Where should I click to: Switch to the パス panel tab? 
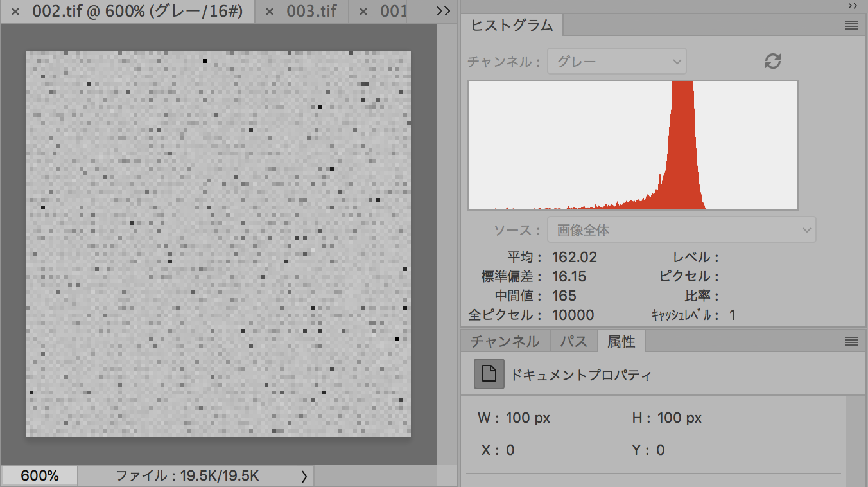(573, 341)
